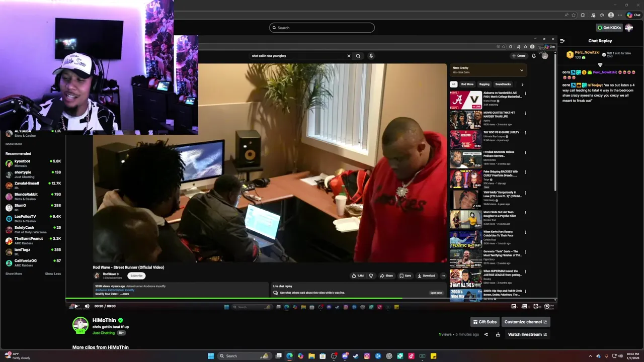Image resolution: width=644 pixels, height=362 pixels.
Task: Open the Gift Subs button
Action: coord(485,322)
